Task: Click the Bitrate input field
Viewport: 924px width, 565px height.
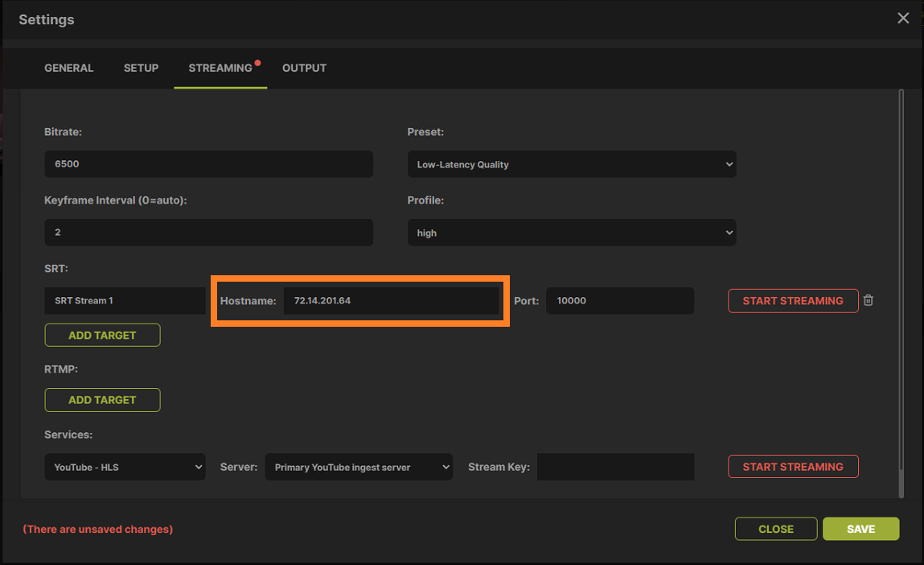Action: coord(208,164)
